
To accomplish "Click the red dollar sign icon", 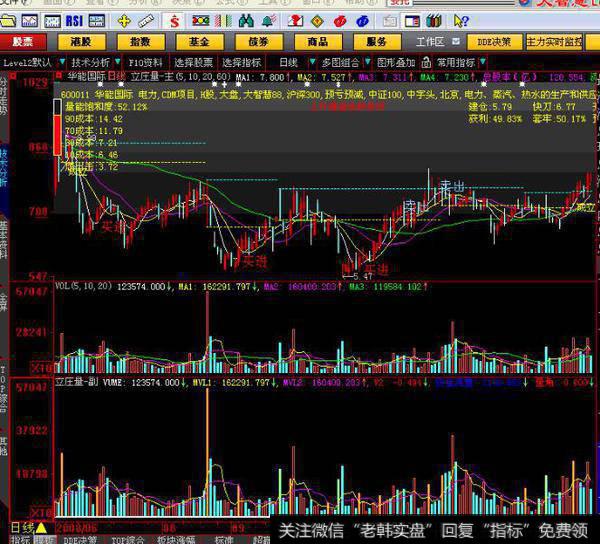I will pos(173,20).
